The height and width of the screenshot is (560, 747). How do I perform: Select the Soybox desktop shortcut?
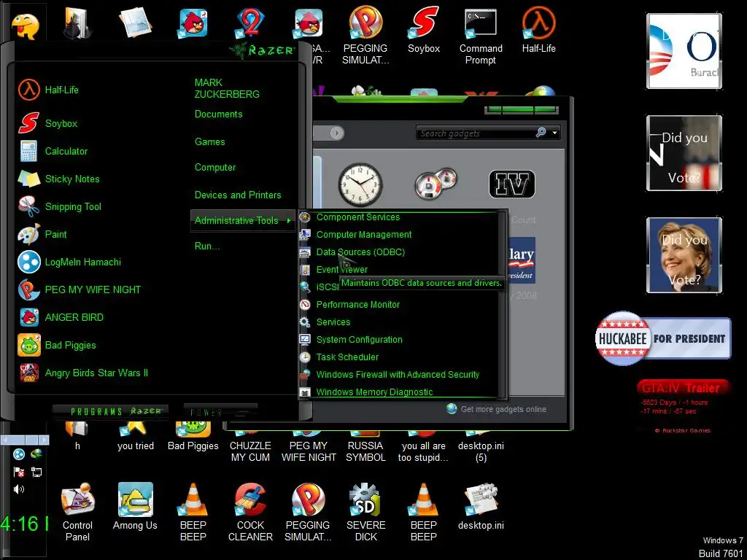[424, 29]
